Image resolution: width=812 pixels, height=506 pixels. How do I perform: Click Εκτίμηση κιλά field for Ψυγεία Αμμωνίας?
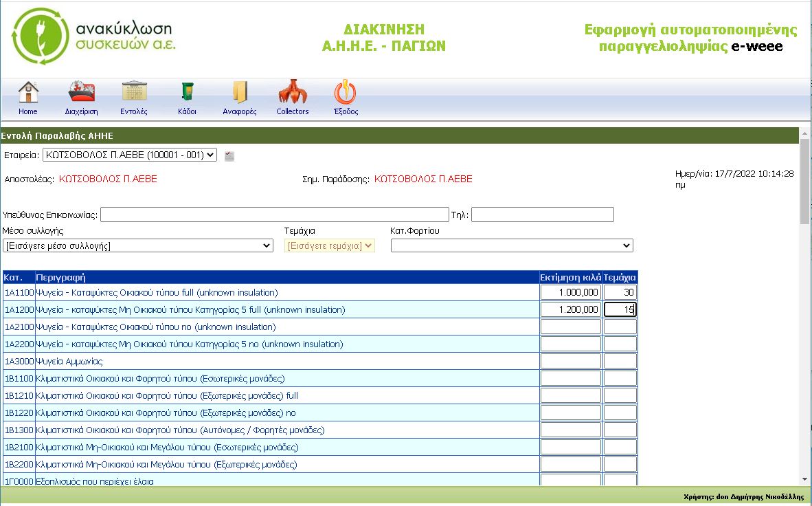pyautogui.click(x=571, y=361)
